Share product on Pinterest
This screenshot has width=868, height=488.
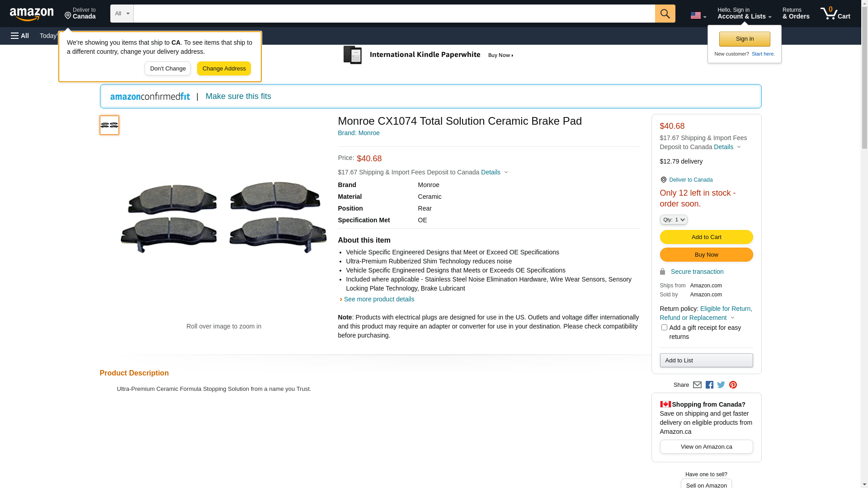click(733, 385)
